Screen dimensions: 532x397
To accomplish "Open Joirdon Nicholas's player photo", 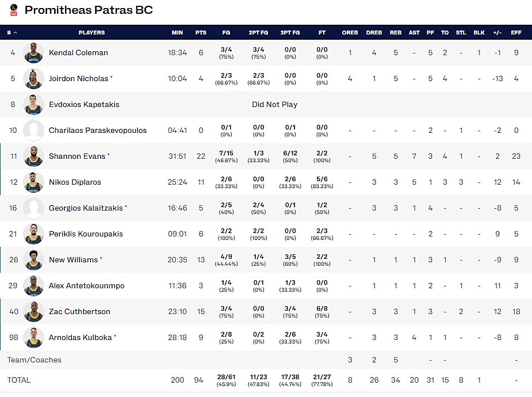I will click(33, 78).
